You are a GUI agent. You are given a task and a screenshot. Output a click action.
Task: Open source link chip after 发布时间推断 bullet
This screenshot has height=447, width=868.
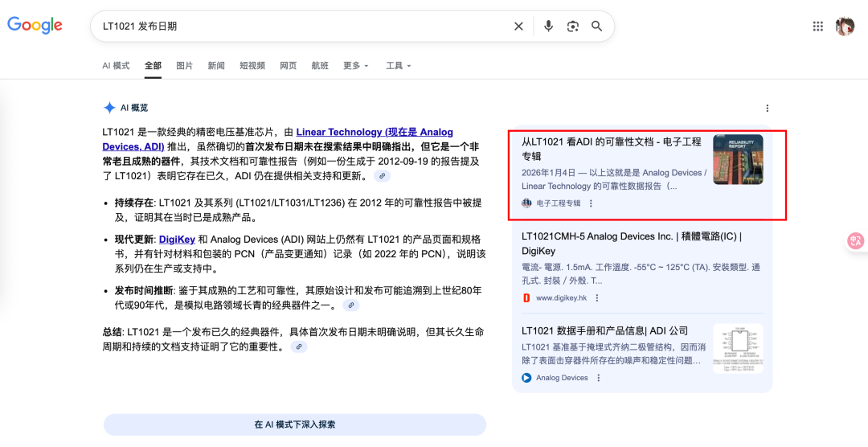[x=351, y=306]
